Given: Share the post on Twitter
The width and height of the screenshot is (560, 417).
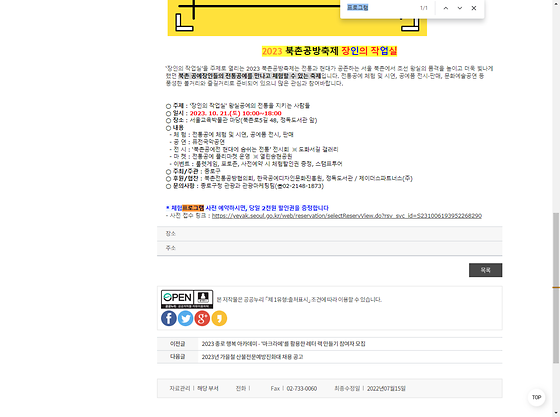Looking at the screenshot, I should 185,318.
